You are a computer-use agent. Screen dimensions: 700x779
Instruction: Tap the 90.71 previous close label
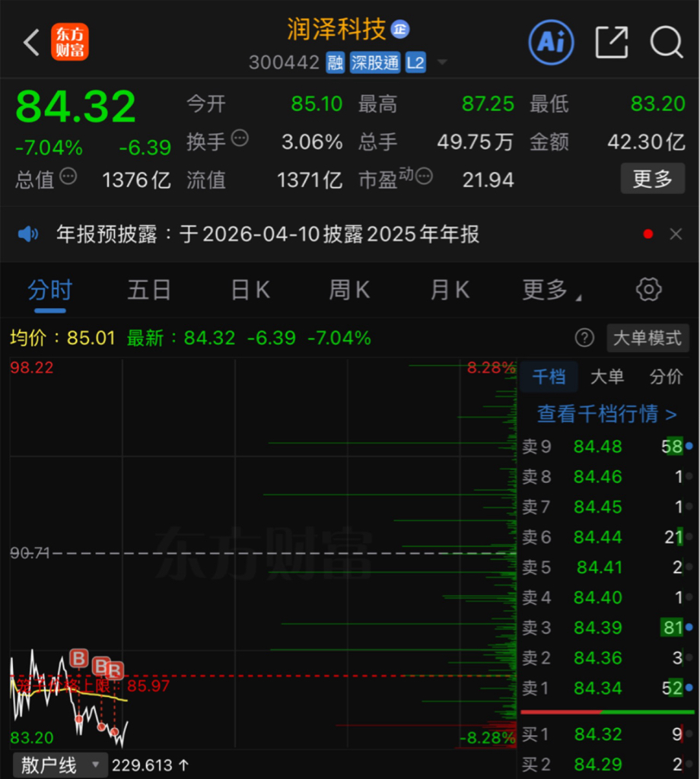[x=30, y=553]
